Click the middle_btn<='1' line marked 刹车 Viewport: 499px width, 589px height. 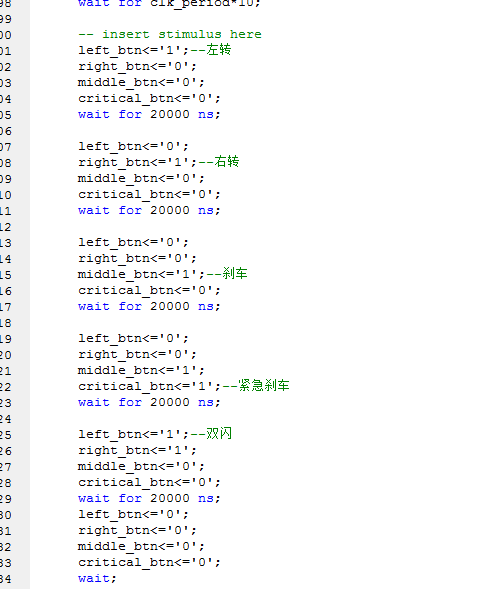tap(162, 274)
